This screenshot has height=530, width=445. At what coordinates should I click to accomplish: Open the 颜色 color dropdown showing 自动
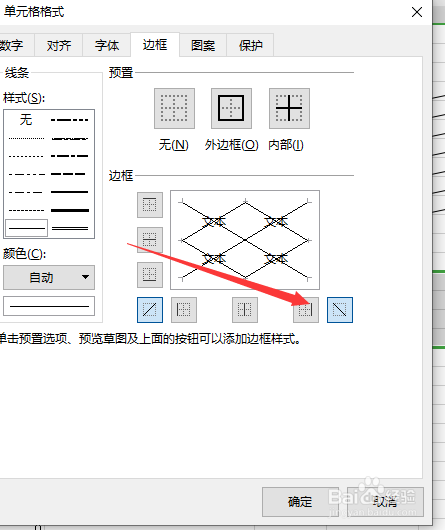[x=49, y=278]
